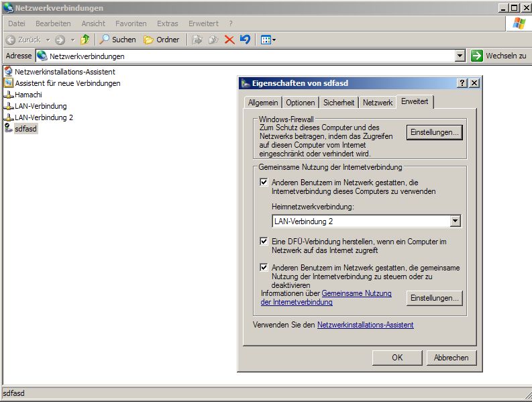Expand the Heimnetzwerkverbindung dropdown
Image resolution: width=532 pixels, height=402 pixels.
click(x=456, y=221)
